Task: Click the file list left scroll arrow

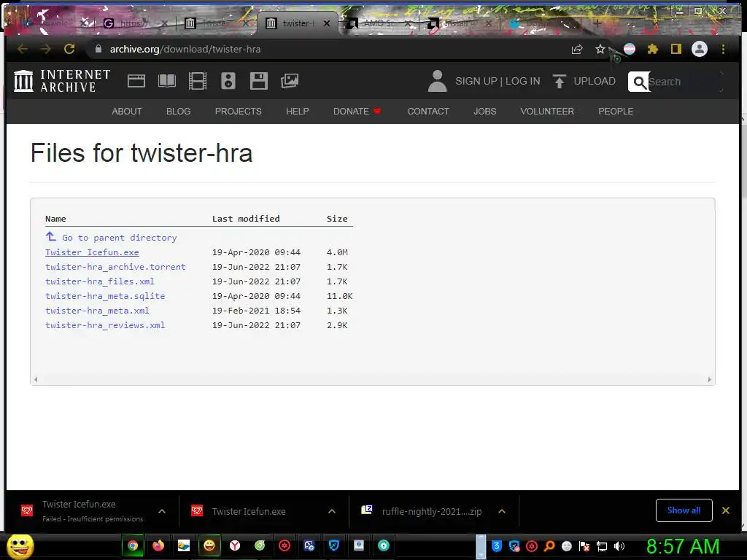Action: (x=36, y=379)
